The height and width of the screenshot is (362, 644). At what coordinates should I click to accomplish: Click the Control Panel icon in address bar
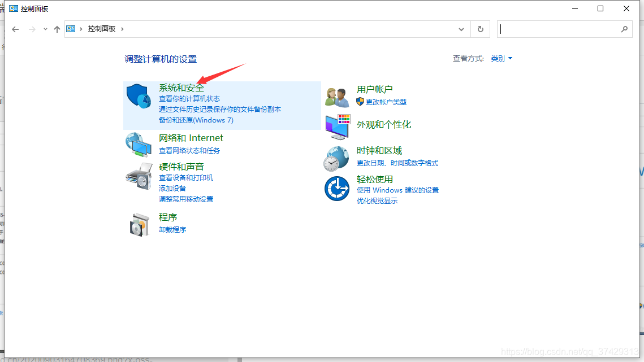pos(71,29)
